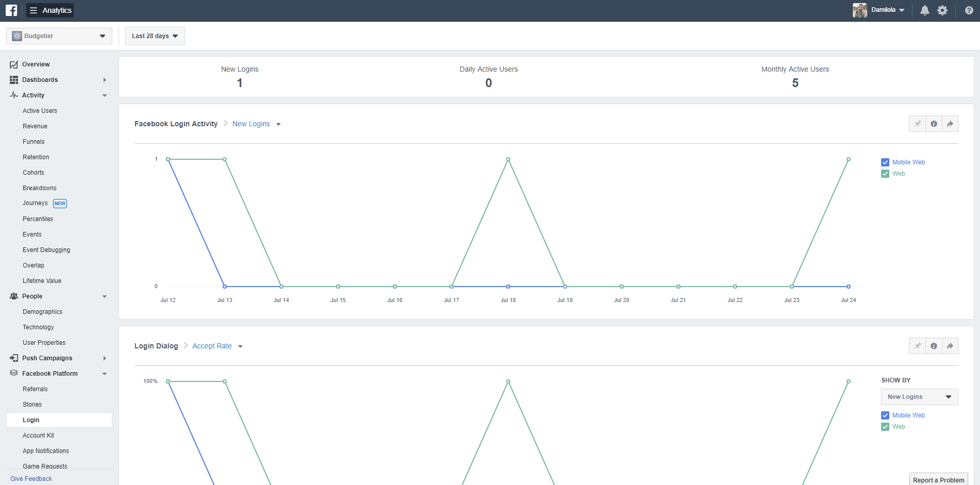Click the Give Feedback link
The image size is (980, 485).
pyautogui.click(x=31, y=479)
